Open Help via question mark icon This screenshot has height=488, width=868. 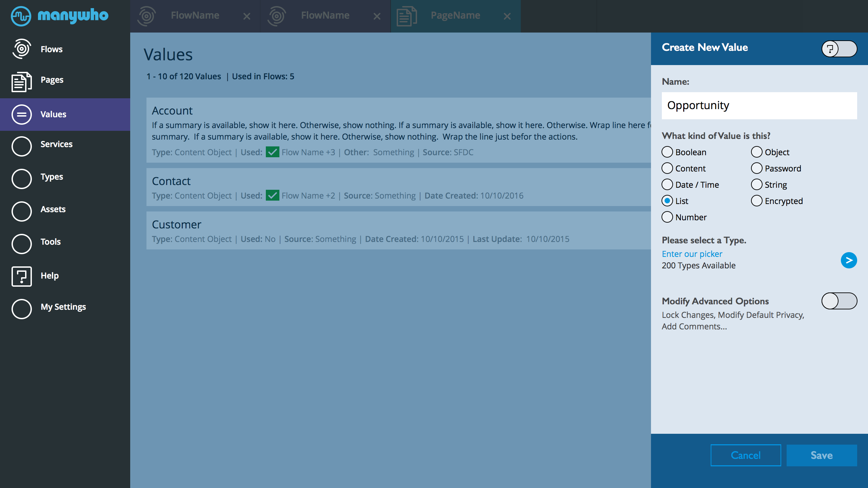coord(22,277)
